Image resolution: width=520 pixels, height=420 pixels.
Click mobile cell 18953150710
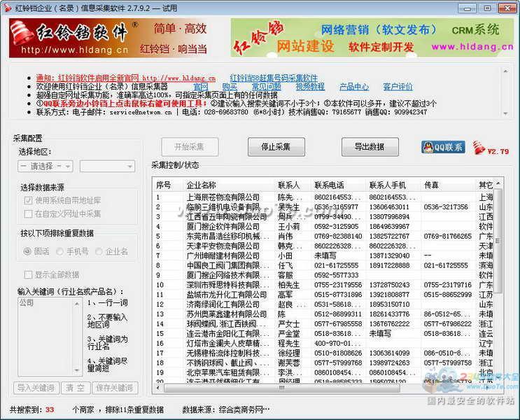click(x=389, y=304)
